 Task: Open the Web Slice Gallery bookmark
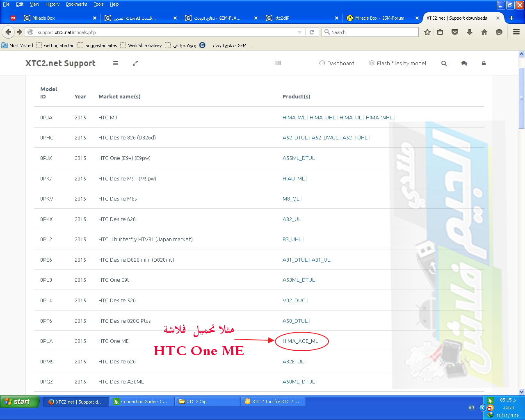tap(141, 46)
